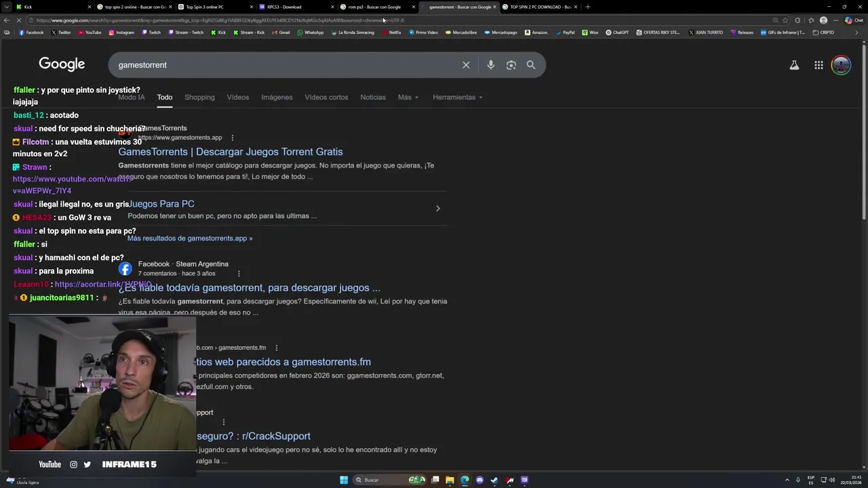
Task: Open Strawn's YouTube link in chat
Action: coord(72,185)
